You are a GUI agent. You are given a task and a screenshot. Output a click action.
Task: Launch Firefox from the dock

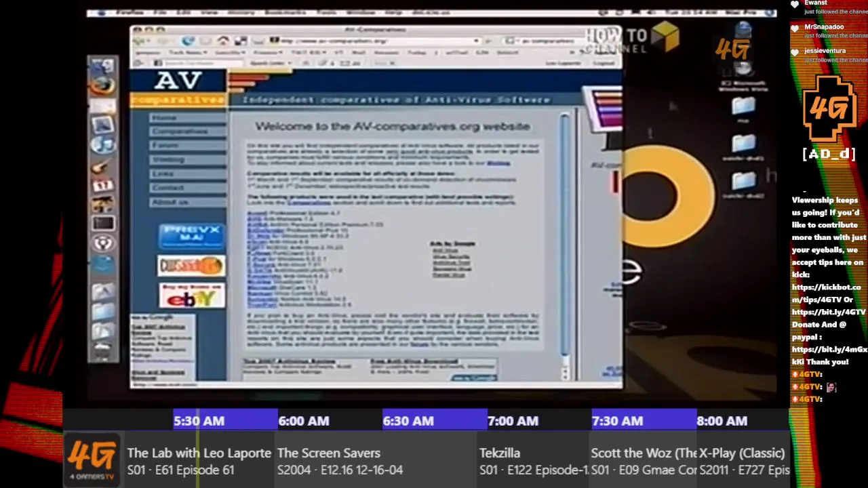[x=103, y=86]
